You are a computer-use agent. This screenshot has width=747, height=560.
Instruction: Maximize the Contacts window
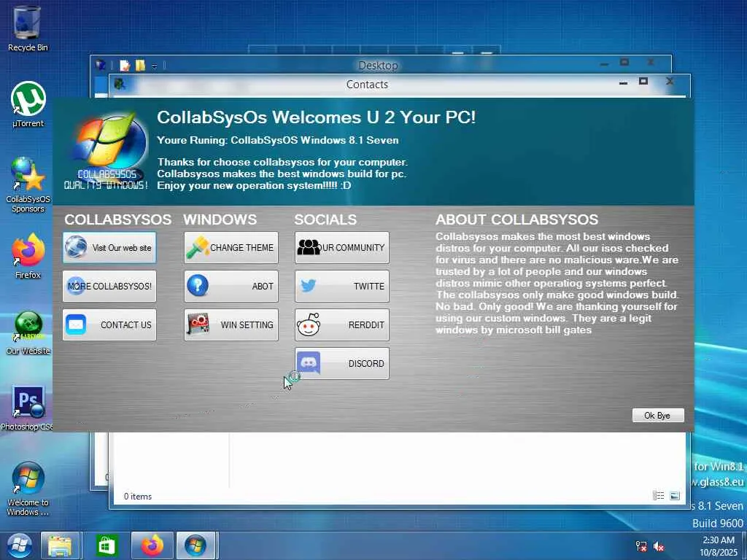[x=643, y=82]
